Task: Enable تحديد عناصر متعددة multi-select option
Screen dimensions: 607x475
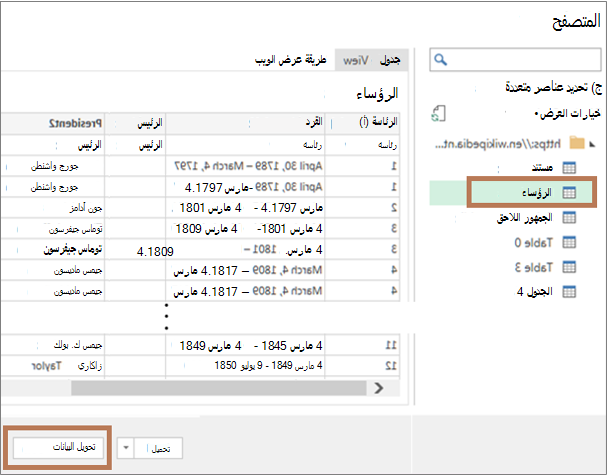Action: pyautogui.click(x=553, y=87)
